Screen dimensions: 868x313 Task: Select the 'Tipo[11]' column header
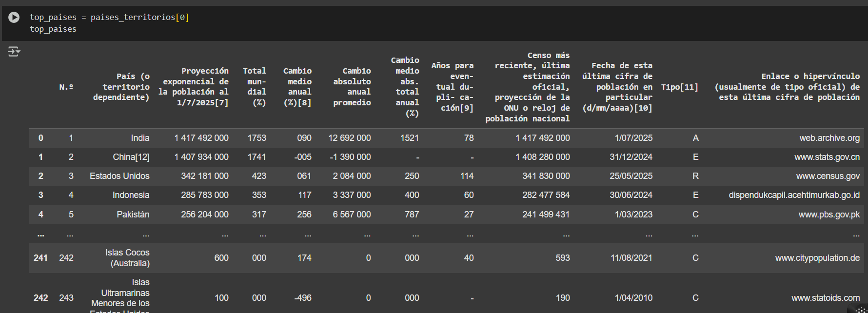pyautogui.click(x=680, y=87)
